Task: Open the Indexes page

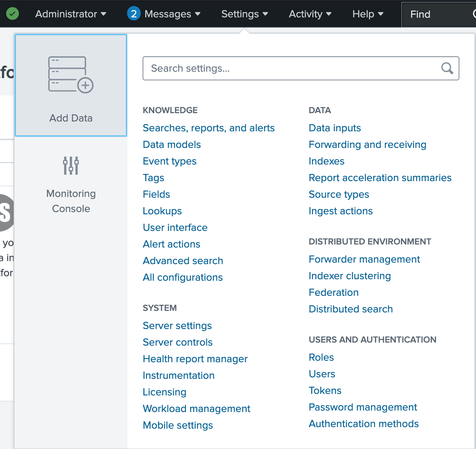Action: point(326,161)
